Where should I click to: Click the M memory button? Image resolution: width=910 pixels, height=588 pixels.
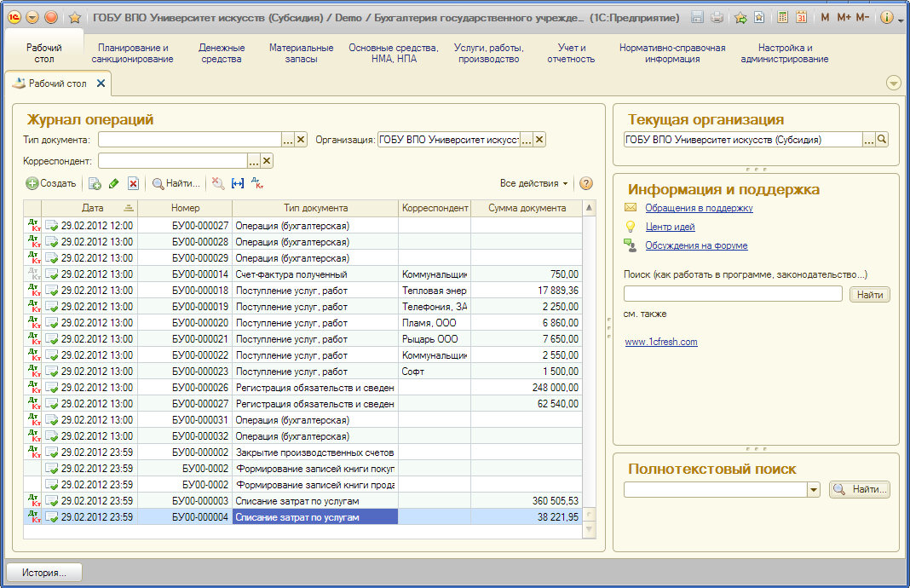point(825,17)
